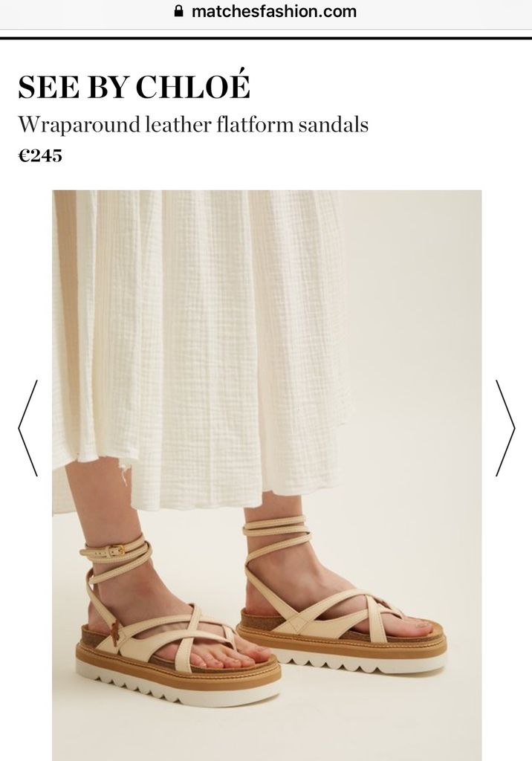The height and width of the screenshot is (761, 532).
Task: Tap the wrapped ankle strap on right foot
Action: [x=276, y=534]
